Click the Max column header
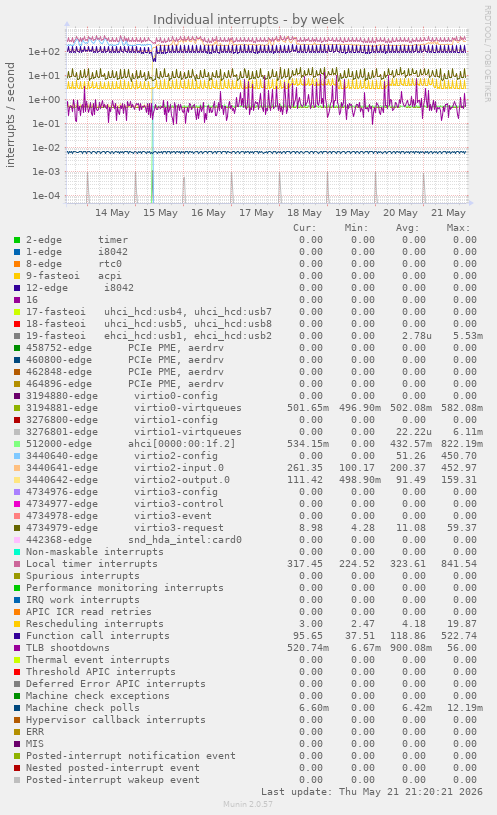This screenshot has height=815, width=497. (x=458, y=228)
